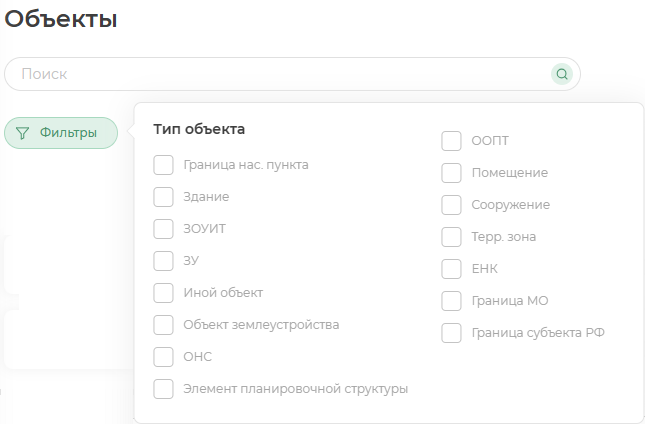Select the ЗУ object type checkbox
Image resolution: width=645 pixels, height=424 pixels.
click(x=163, y=261)
